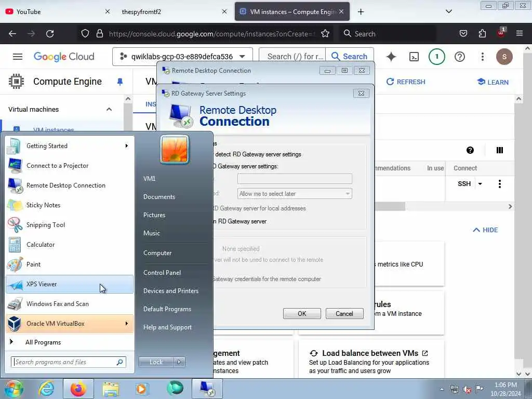Focus the Search programs and files box
Viewport: 532px width, 399px height.
click(69, 362)
